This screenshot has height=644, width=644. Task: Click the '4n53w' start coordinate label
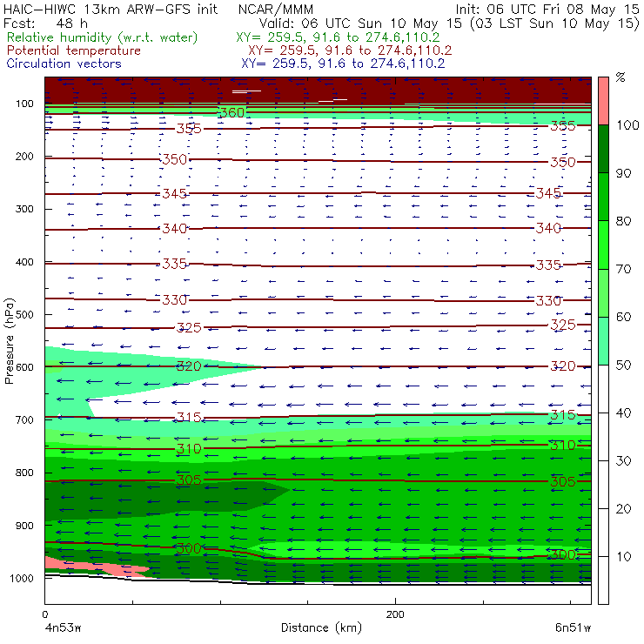pos(63,628)
